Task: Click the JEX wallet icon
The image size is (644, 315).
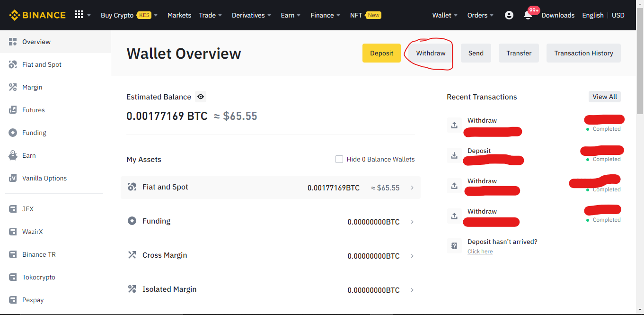Action: coord(13,209)
